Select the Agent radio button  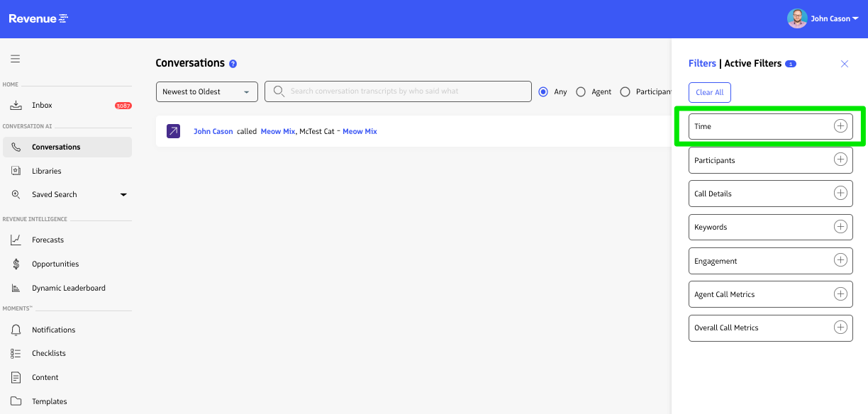click(581, 91)
